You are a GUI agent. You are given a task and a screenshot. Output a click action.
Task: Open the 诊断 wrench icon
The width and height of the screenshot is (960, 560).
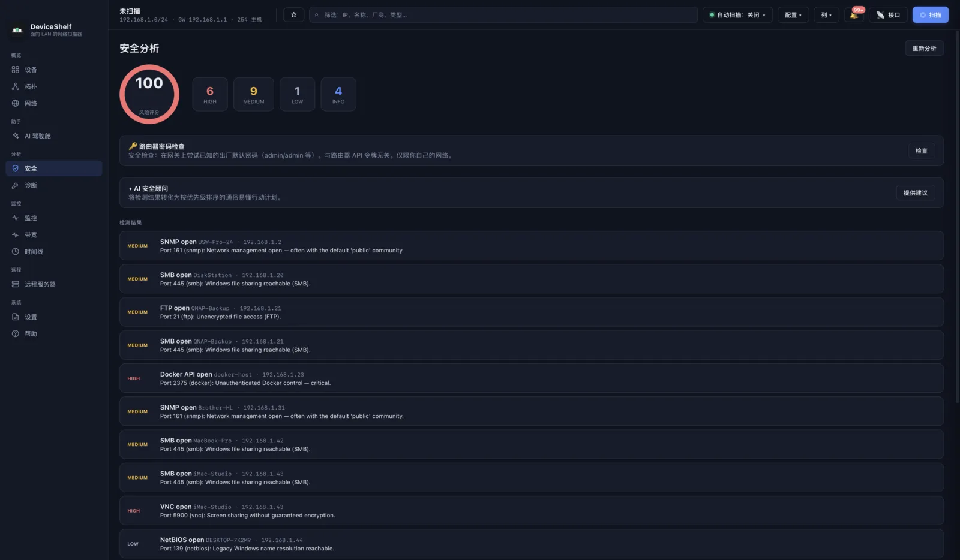tap(16, 185)
